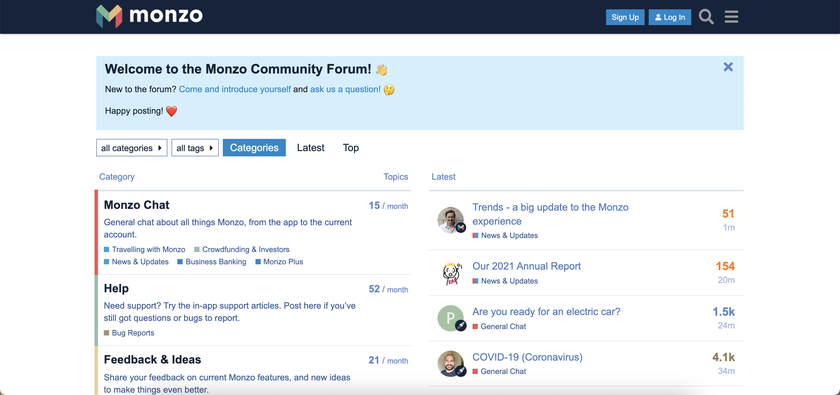Image resolution: width=840 pixels, height=395 pixels.
Task: Click the 34m timestamp on COVID-19 topic
Action: pyautogui.click(x=726, y=371)
